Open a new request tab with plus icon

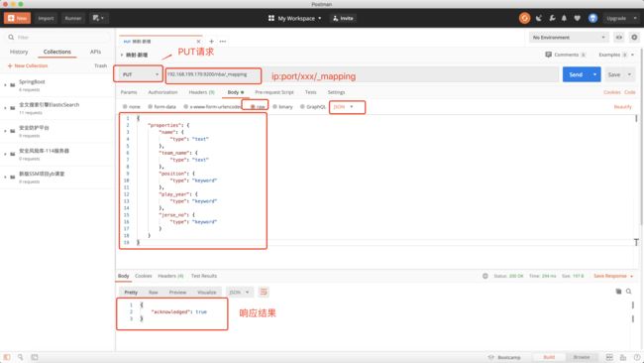(211, 41)
